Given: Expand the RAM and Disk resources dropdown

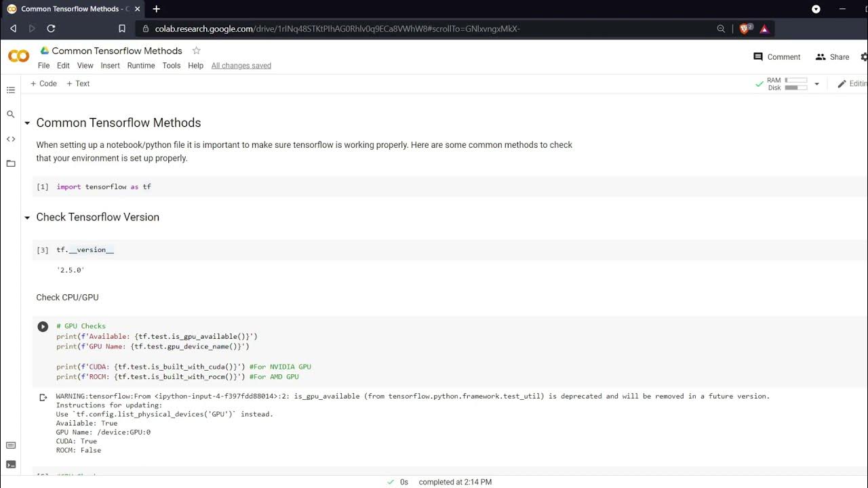Looking at the screenshot, I should [816, 84].
